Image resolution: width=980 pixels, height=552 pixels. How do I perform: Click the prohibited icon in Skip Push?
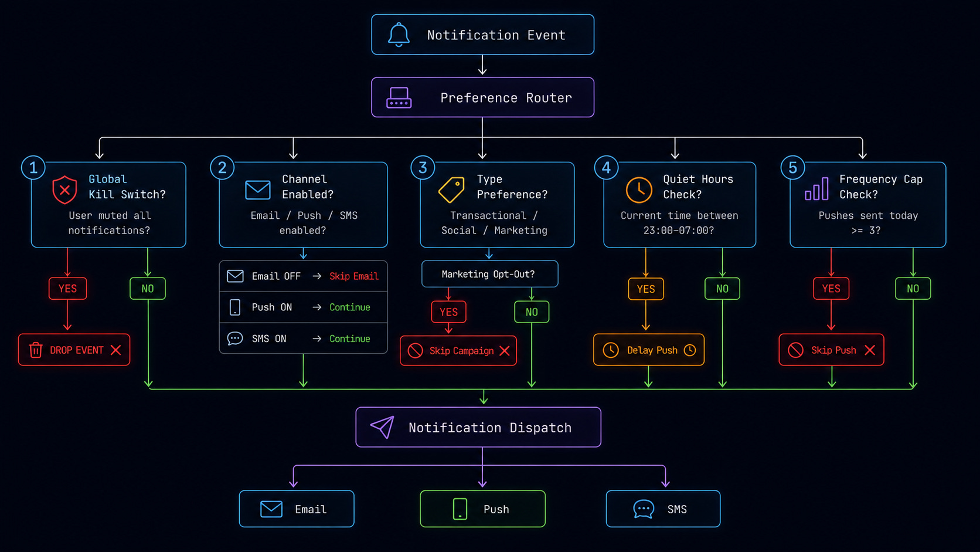point(796,350)
